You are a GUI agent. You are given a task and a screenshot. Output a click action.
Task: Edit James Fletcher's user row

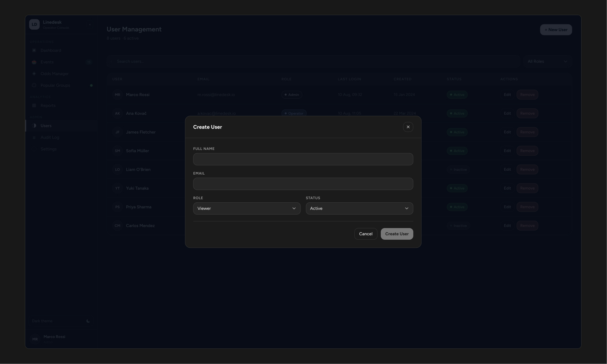click(507, 132)
